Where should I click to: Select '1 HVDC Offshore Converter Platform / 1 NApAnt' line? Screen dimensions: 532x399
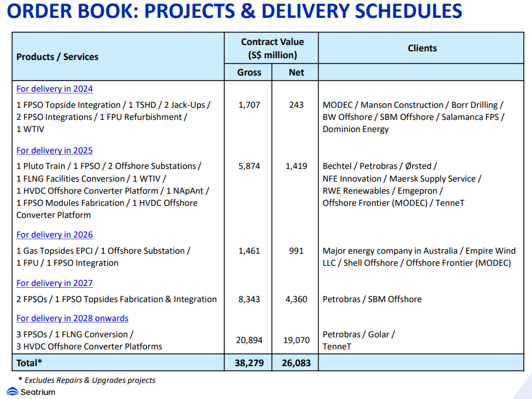(x=112, y=191)
